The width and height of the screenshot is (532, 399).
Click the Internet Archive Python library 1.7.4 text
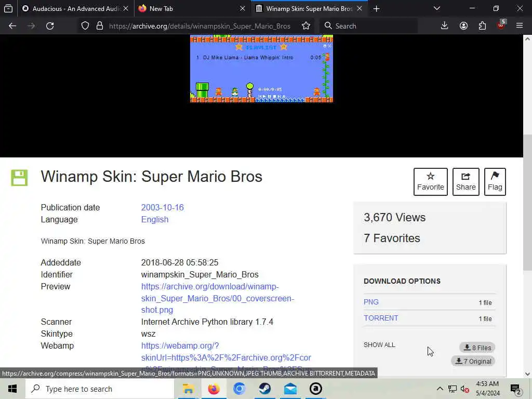207,322
